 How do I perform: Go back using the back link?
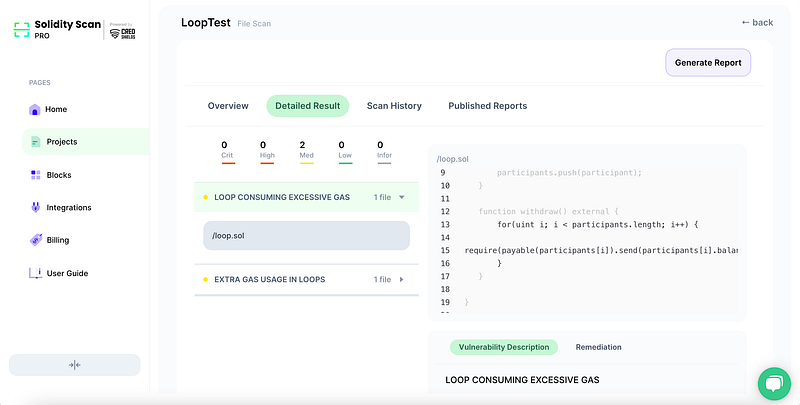click(x=757, y=22)
